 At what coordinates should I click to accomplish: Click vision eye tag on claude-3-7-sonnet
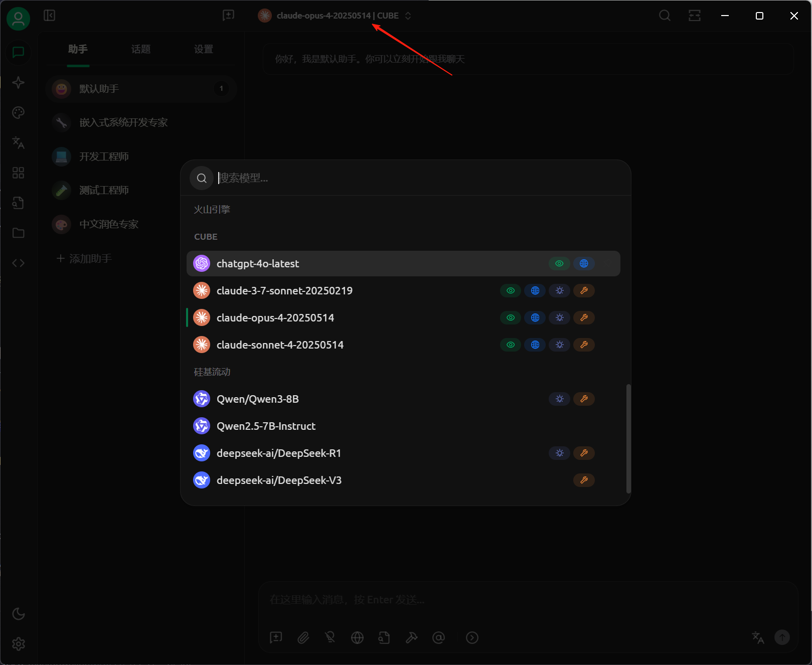511,290
